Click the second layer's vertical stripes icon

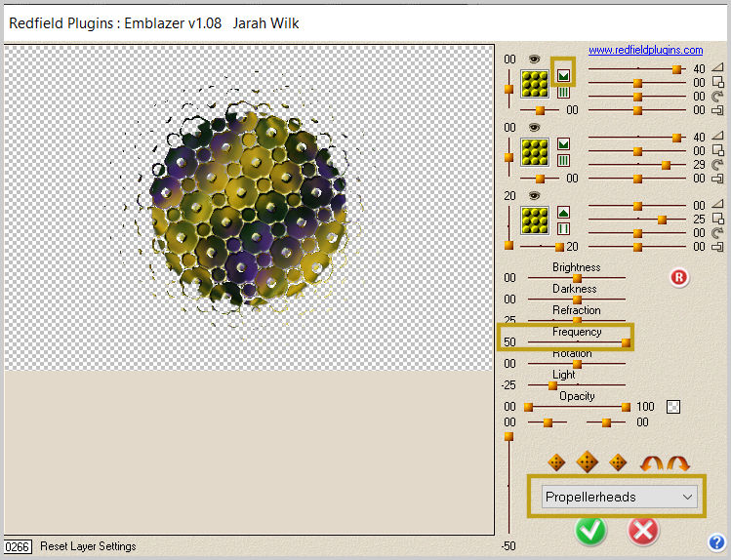564,160
